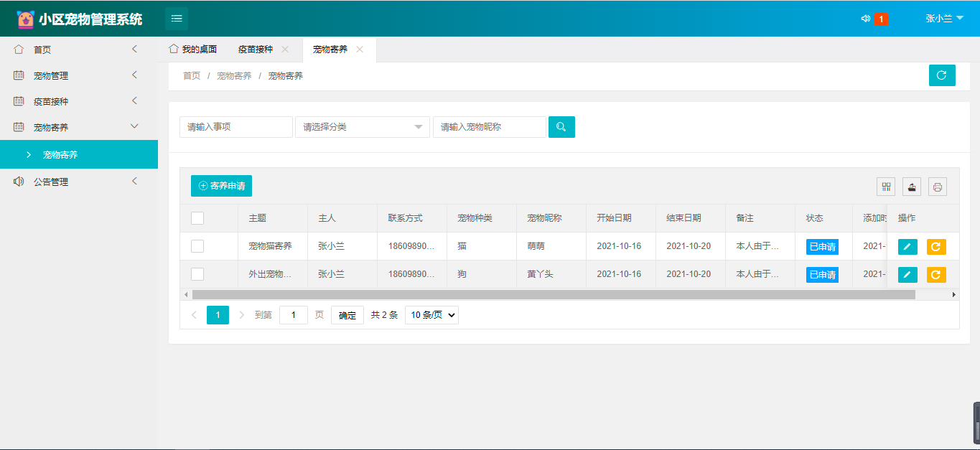This screenshot has height=450, width=980.
Task: Switch to the 我的桌面 tab
Action: (192, 50)
